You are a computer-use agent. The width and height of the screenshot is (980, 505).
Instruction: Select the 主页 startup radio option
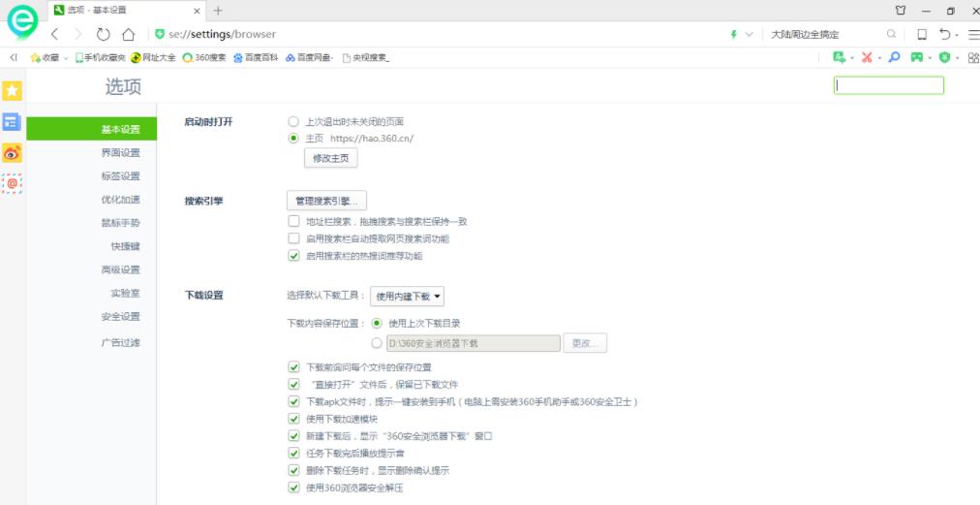pos(293,139)
